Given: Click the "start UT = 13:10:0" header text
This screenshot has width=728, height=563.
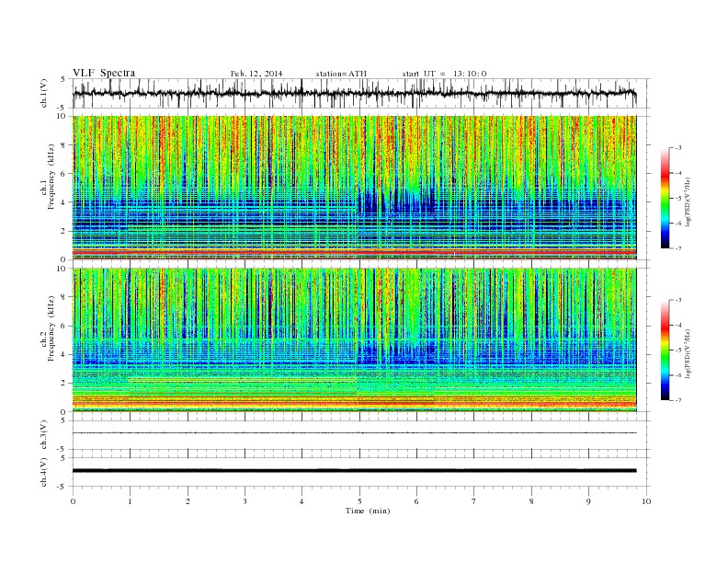Looking at the screenshot, I should point(444,74).
